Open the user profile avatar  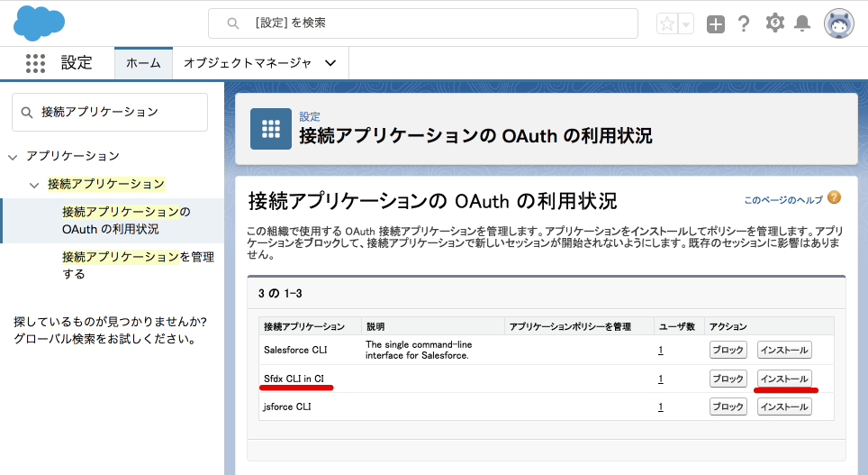coord(838,23)
